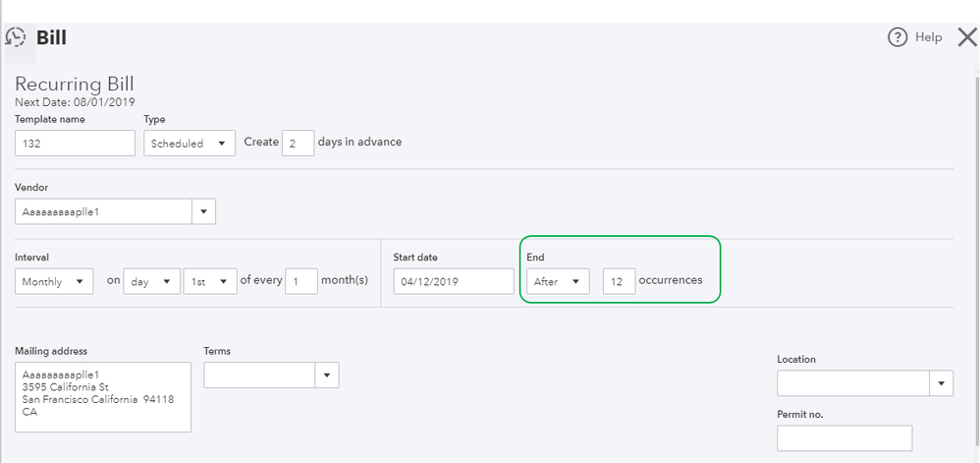Click the Start date field
The height and width of the screenshot is (463, 980).
click(x=453, y=281)
